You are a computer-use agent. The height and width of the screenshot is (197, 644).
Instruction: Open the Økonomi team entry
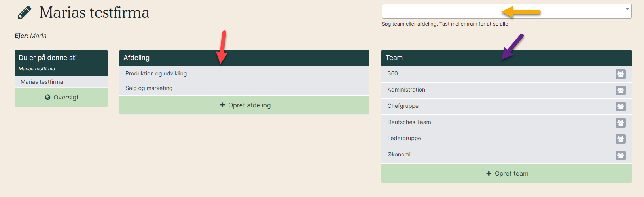(x=399, y=154)
